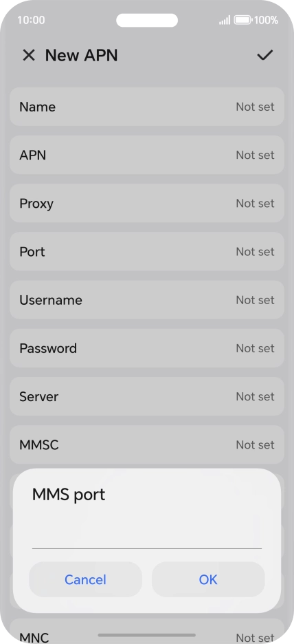
Task: Tap the signal strength icon
Action: (225, 20)
